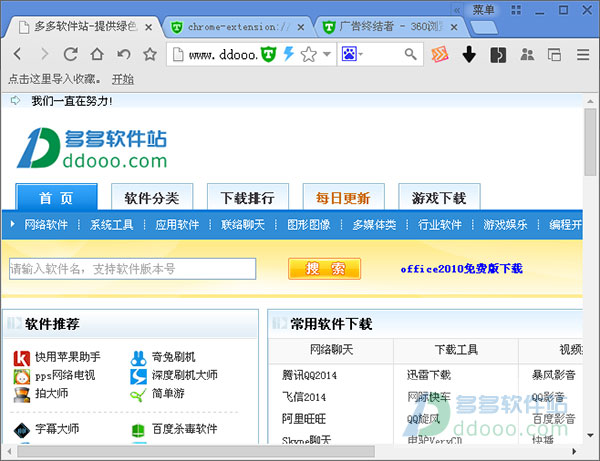This screenshot has height=461, width=600.
Task: Go forward with the forward arrow
Action: point(44,54)
